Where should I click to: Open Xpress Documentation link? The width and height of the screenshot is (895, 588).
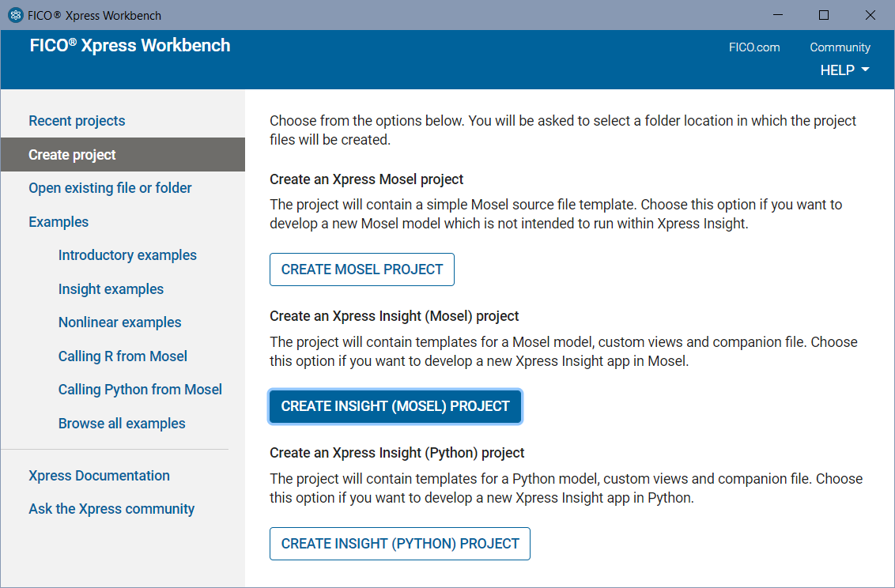tap(99, 476)
